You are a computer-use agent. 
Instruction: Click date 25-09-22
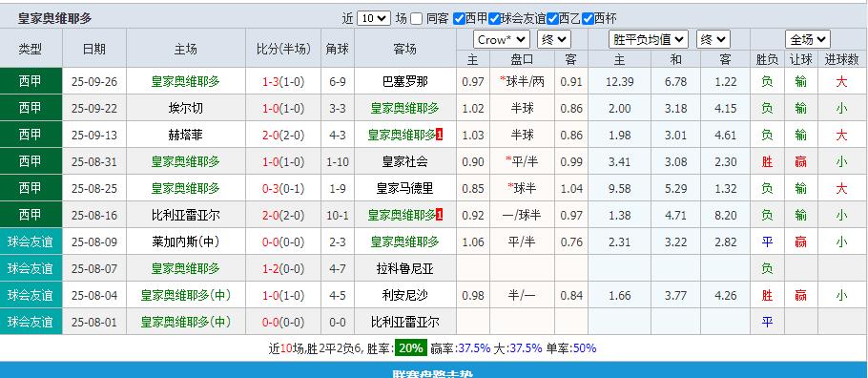pyautogui.click(x=94, y=108)
